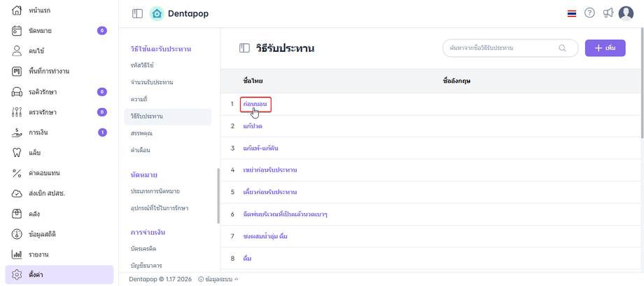The width and height of the screenshot is (644, 286).
Task: Click the นัดหมาย calendar icon
Action: click(x=17, y=31)
